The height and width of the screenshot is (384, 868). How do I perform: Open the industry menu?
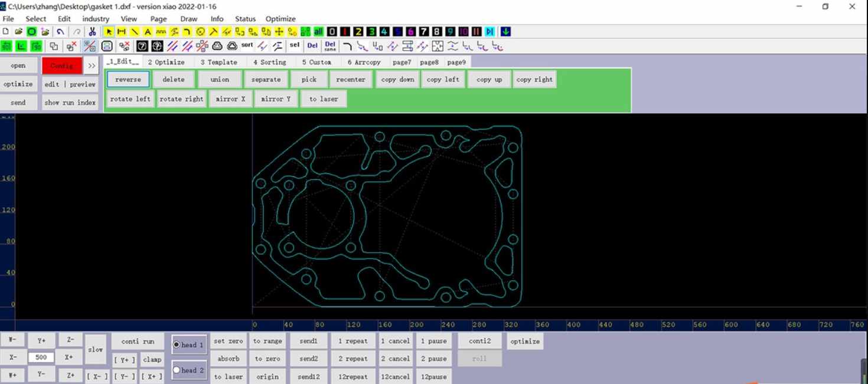[x=96, y=19]
